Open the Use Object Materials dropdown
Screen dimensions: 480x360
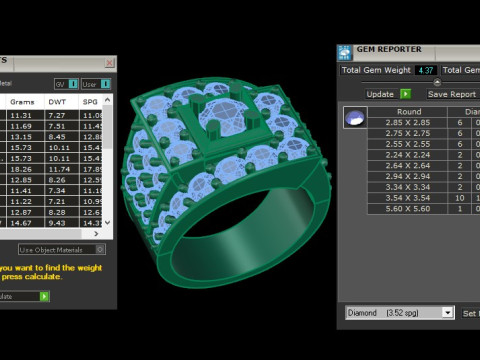[62, 249]
